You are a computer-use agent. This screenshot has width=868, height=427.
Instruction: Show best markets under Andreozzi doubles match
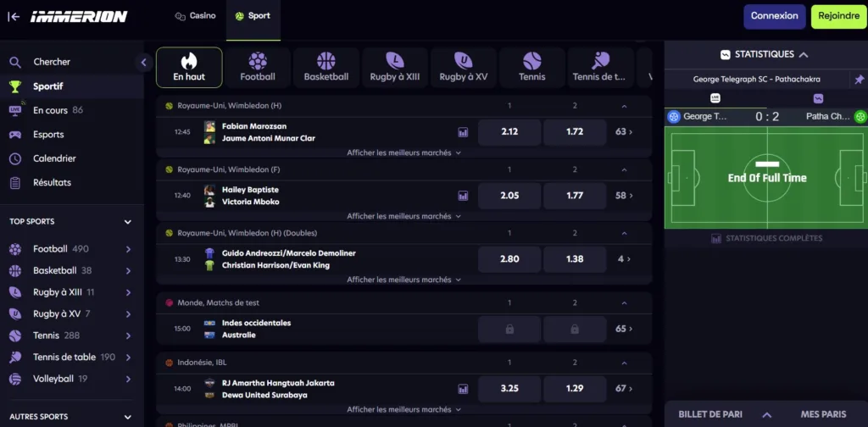tap(404, 280)
